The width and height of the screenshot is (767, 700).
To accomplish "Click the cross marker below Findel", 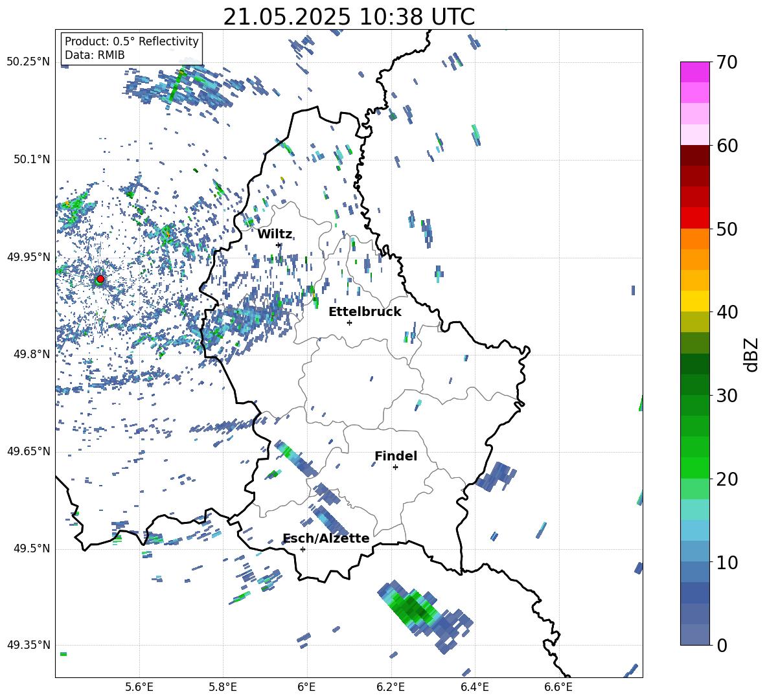I will 395,468.
